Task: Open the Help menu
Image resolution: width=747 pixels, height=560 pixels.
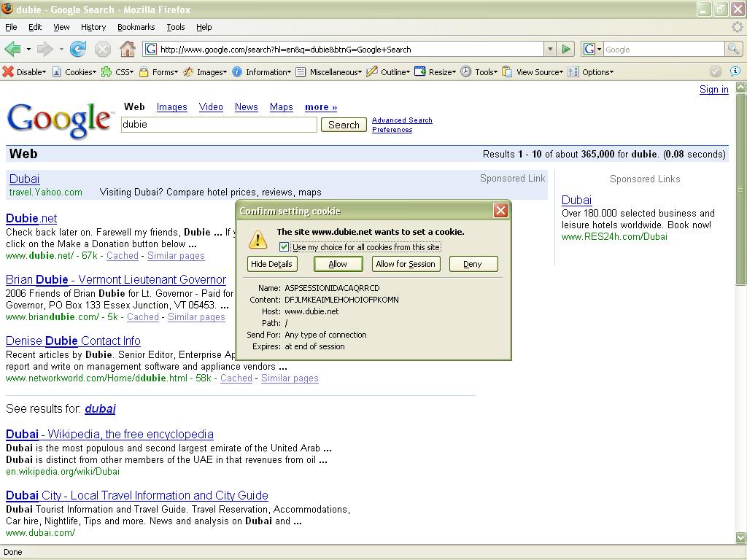Action: pos(204,27)
